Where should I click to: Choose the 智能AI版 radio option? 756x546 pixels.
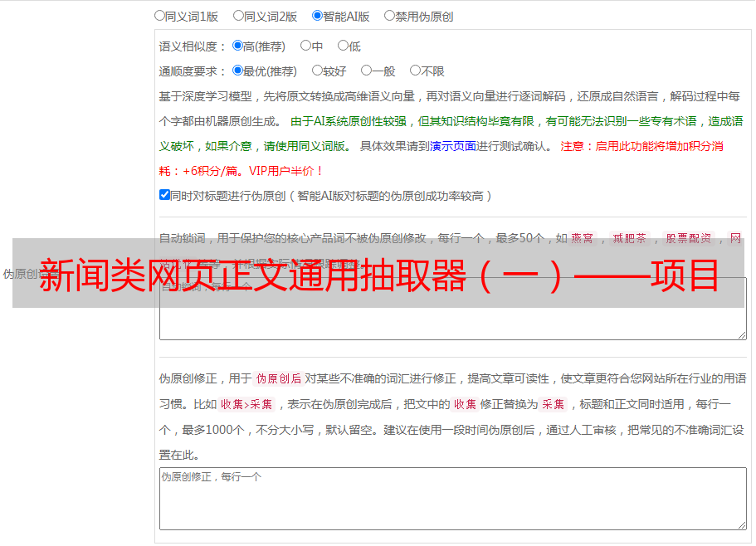pos(317,16)
